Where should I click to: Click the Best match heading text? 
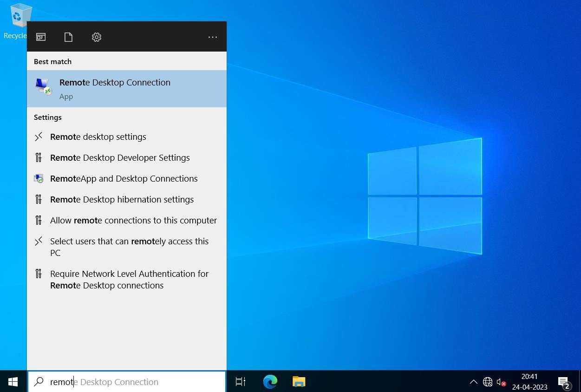coord(52,61)
